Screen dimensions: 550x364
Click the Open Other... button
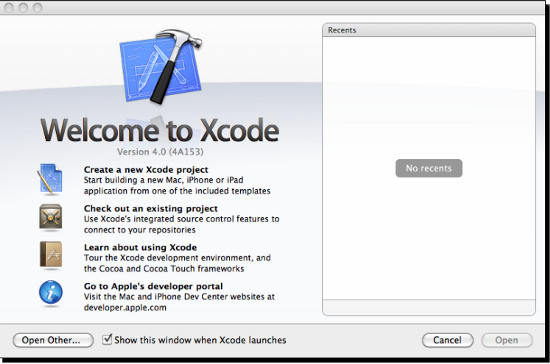point(53,340)
